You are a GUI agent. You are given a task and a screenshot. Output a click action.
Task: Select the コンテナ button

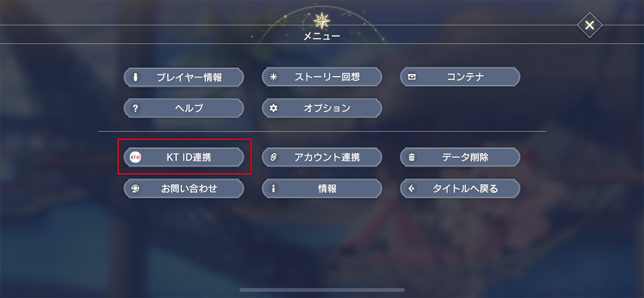pos(465,77)
